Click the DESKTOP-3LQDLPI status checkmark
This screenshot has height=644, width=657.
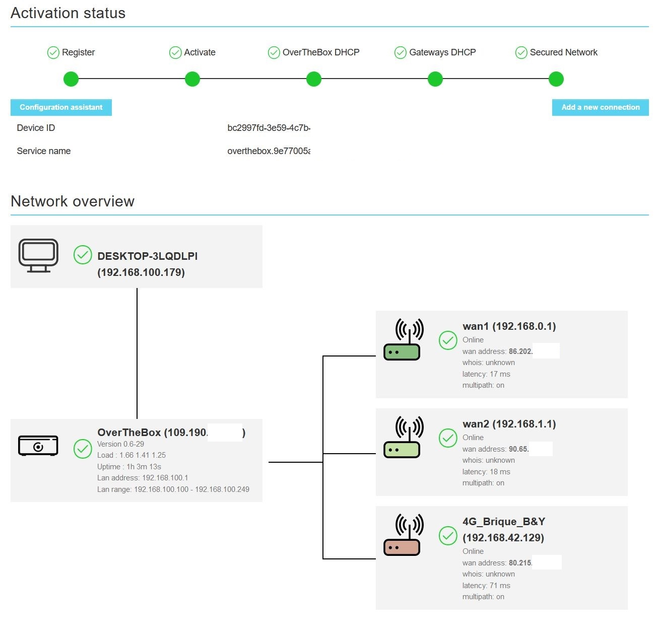pyautogui.click(x=83, y=255)
